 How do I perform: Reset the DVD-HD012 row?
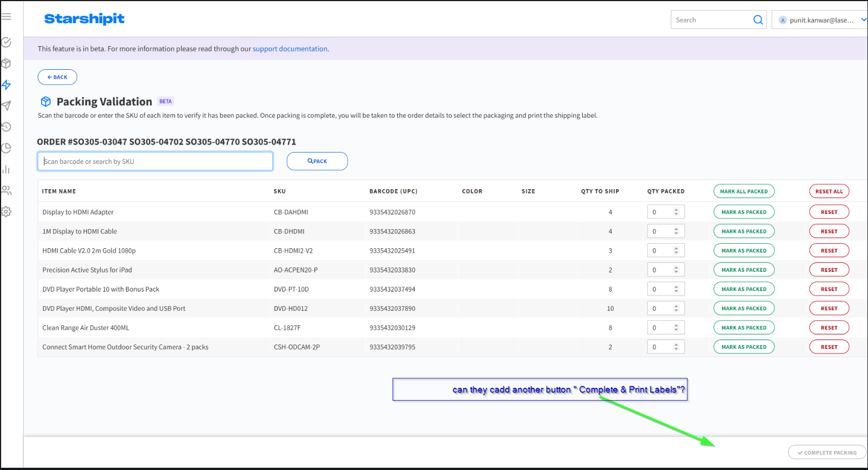pyautogui.click(x=829, y=308)
